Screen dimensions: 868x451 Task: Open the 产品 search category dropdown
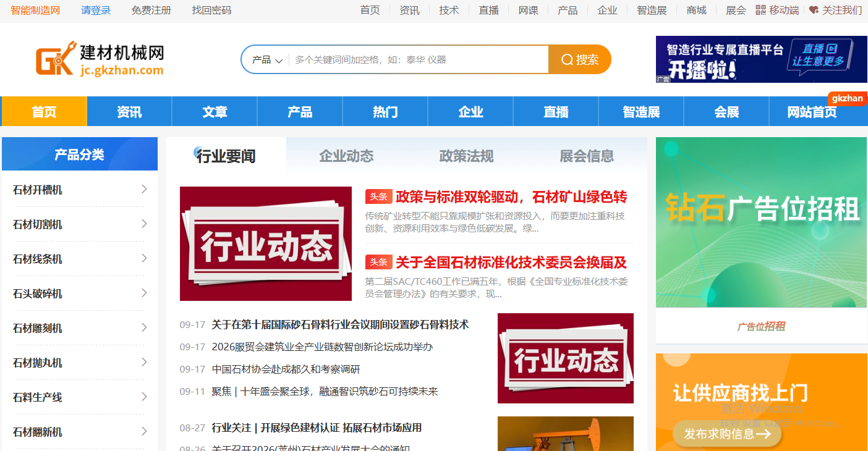click(267, 60)
